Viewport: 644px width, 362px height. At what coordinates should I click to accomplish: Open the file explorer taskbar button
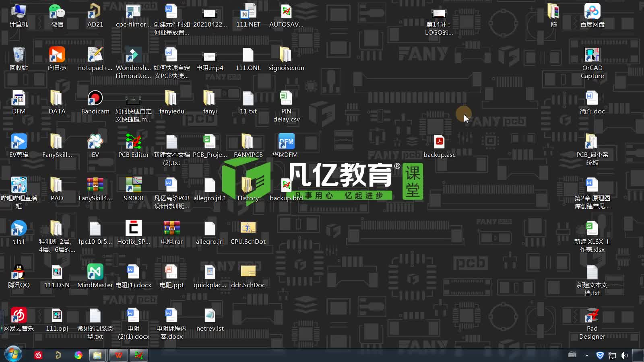[97, 355]
